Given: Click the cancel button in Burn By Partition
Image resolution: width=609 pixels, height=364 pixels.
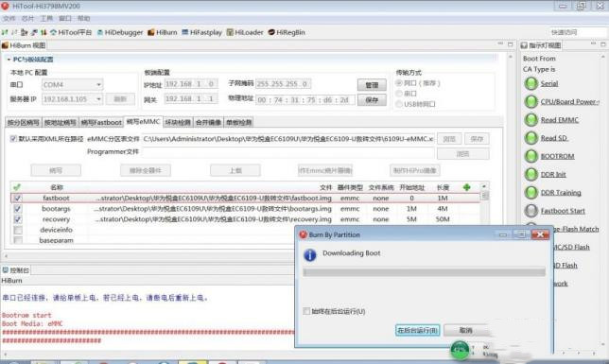Looking at the screenshot, I should tap(465, 330).
